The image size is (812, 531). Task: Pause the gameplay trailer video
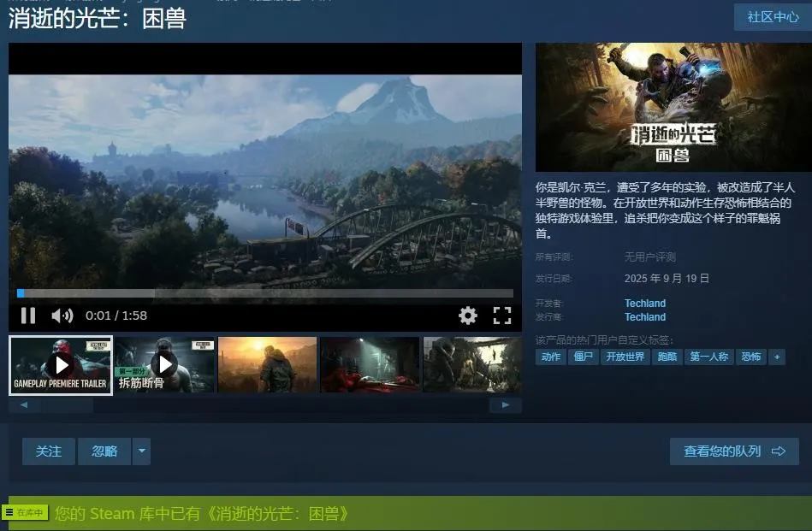(x=28, y=316)
